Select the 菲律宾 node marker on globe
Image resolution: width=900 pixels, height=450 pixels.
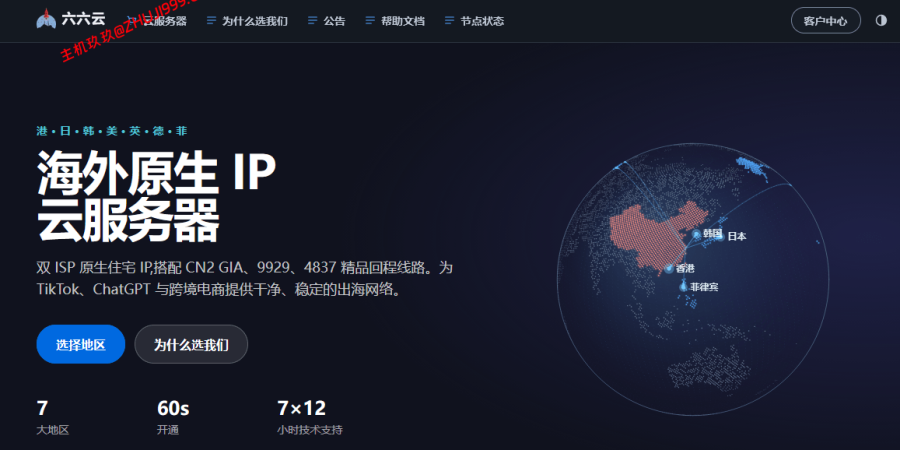[683, 286]
